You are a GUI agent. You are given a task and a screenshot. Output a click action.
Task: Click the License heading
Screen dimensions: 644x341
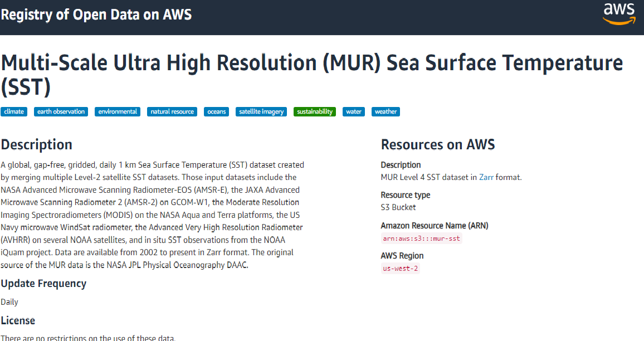pos(18,321)
